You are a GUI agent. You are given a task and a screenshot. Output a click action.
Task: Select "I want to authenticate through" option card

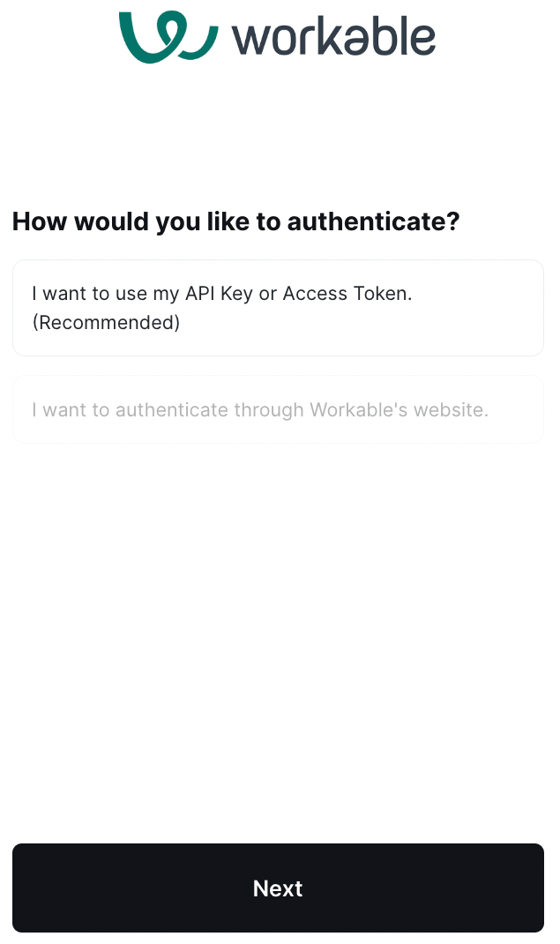point(278,409)
